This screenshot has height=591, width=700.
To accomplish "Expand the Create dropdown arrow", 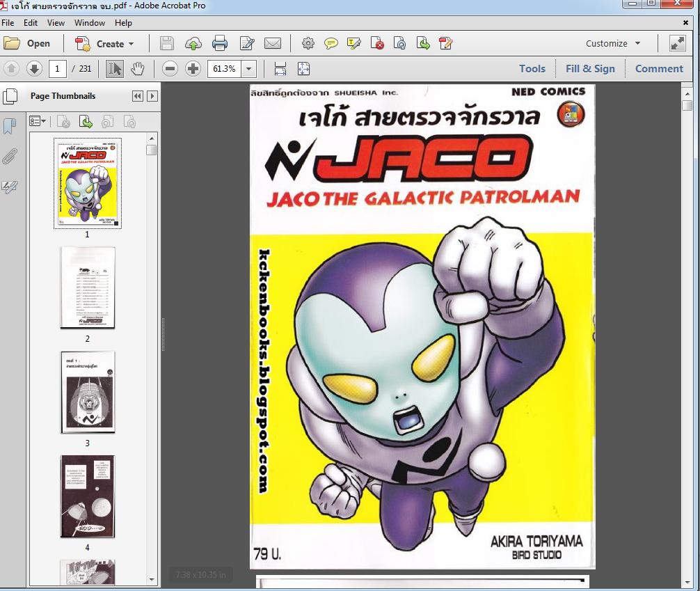I will (132, 44).
